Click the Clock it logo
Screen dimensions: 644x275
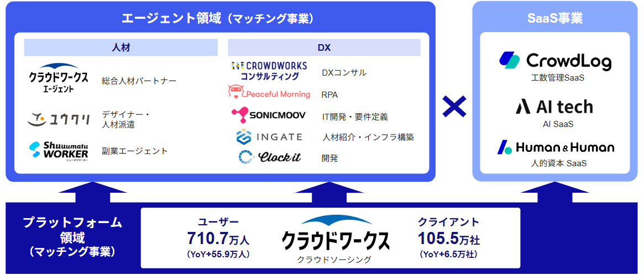(269, 157)
